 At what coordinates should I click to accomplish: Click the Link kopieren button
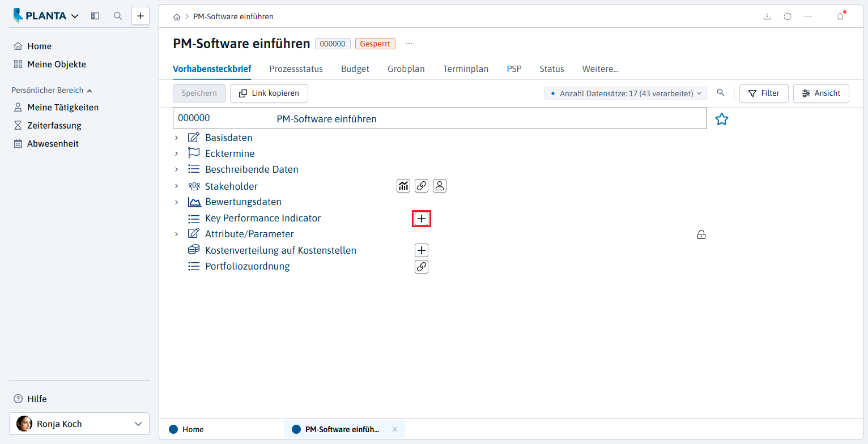tap(269, 93)
